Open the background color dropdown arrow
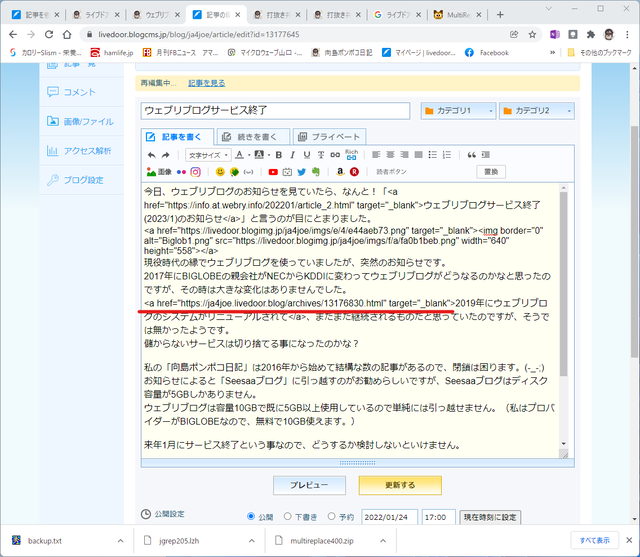640x557 pixels. point(269,155)
